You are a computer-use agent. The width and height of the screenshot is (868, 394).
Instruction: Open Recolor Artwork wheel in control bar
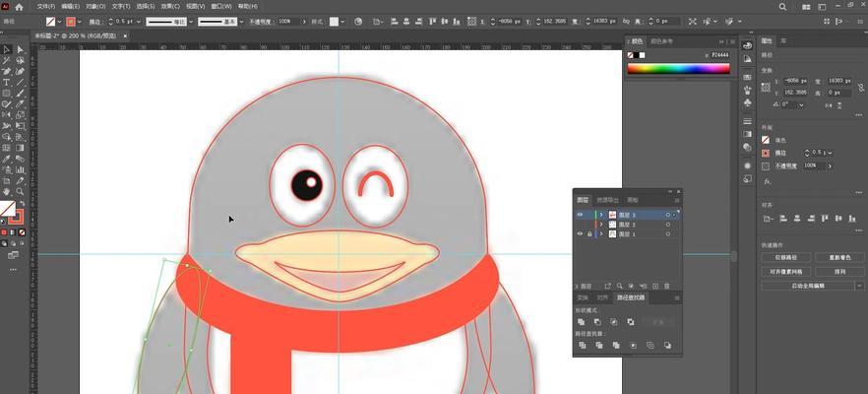358,21
